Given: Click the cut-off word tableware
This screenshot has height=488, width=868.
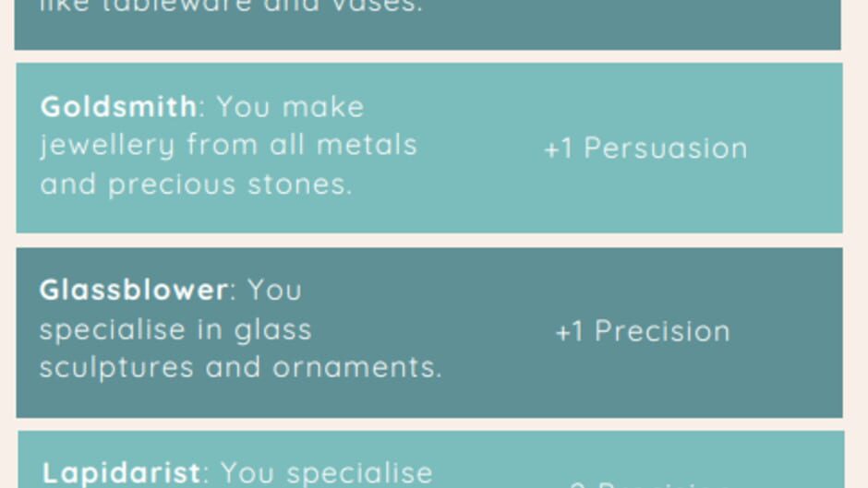Looking at the screenshot, I should point(187,6).
